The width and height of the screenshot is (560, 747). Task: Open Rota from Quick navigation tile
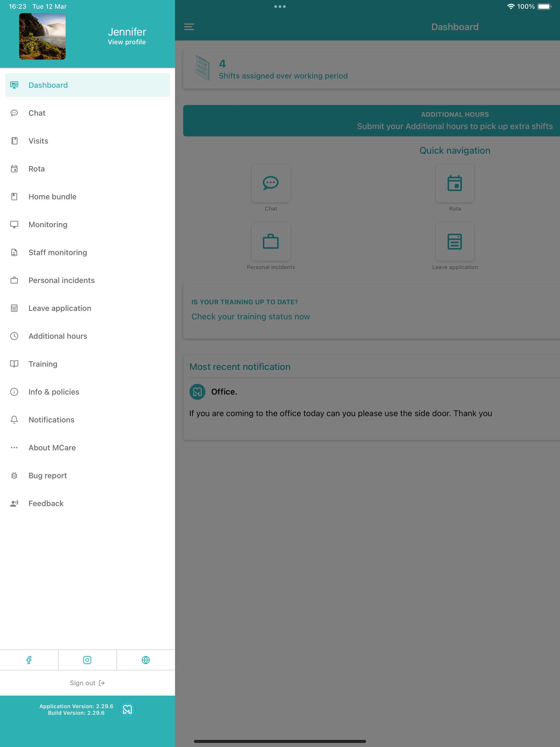(455, 183)
